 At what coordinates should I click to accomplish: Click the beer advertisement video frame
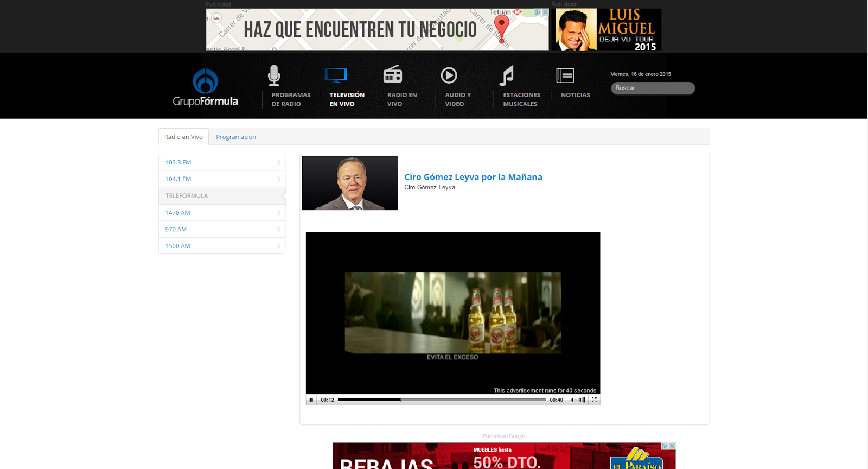452,313
